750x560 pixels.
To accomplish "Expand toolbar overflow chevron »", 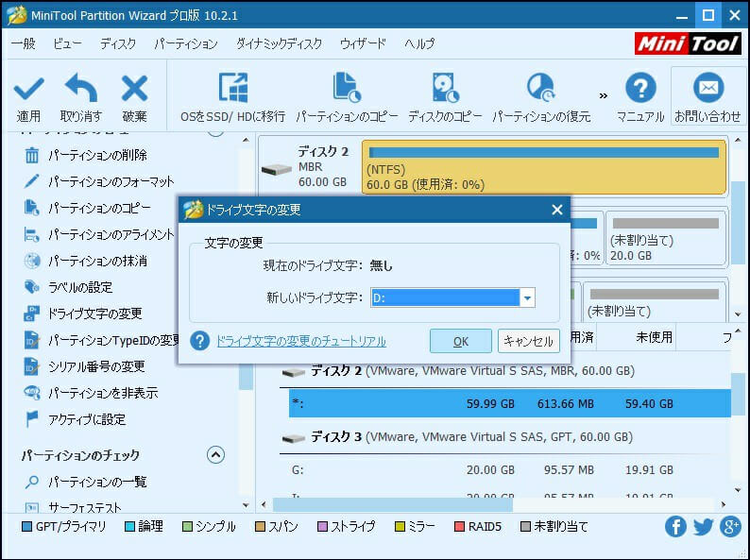I will click(x=604, y=95).
